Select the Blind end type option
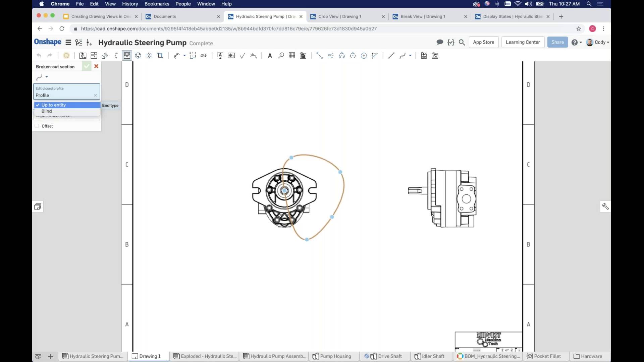 (x=47, y=111)
